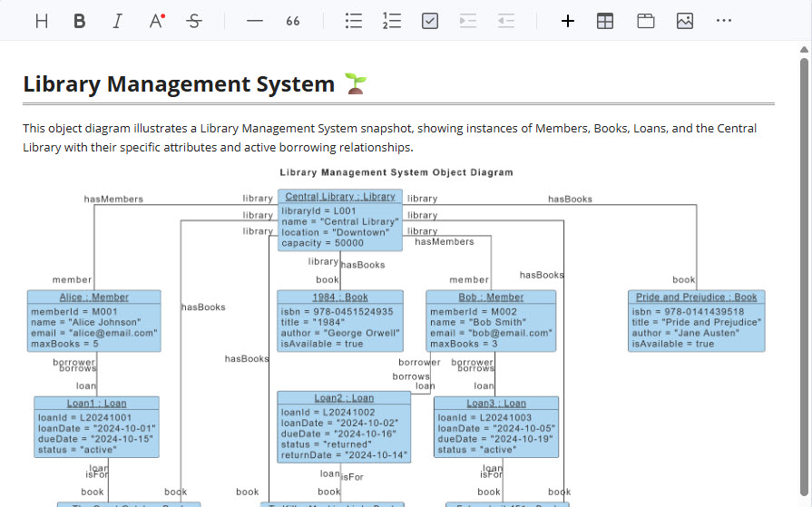The height and width of the screenshot is (507, 812).
Task: Select Central Library object node
Action: point(340,220)
